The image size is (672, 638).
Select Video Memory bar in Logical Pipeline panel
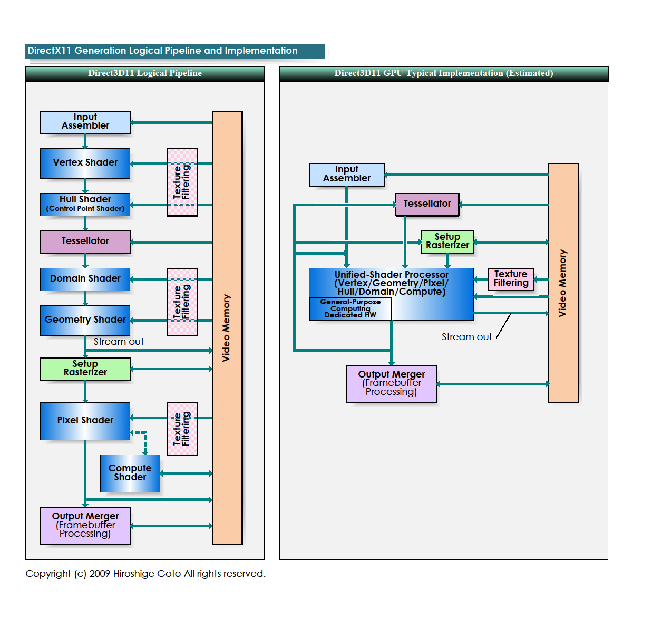pyautogui.click(x=227, y=327)
